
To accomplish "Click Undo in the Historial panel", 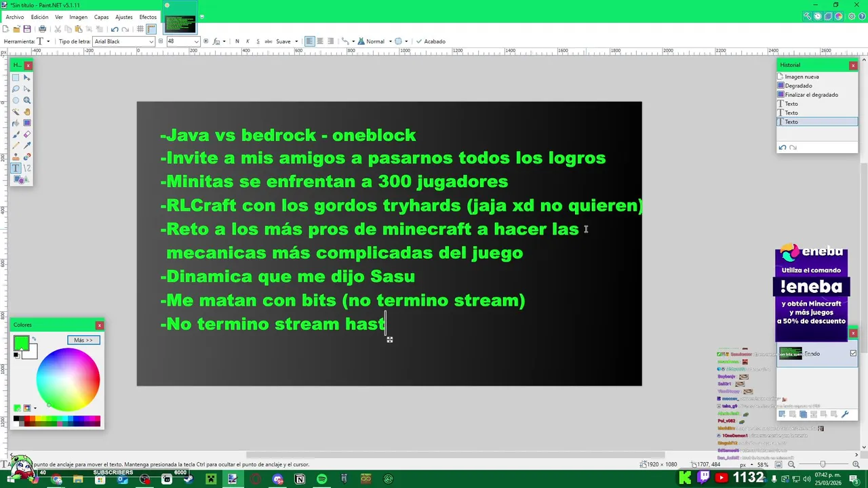I will pos(782,147).
